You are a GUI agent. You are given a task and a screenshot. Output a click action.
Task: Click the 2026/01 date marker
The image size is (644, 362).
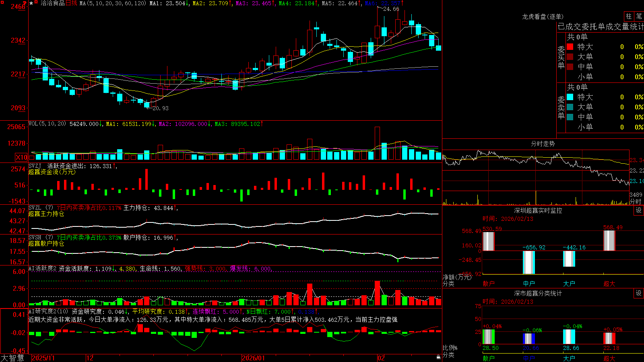pos(254,358)
